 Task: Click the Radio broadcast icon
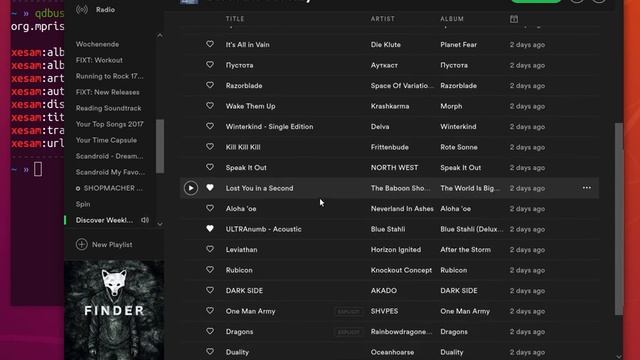pyautogui.click(x=82, y=9)
